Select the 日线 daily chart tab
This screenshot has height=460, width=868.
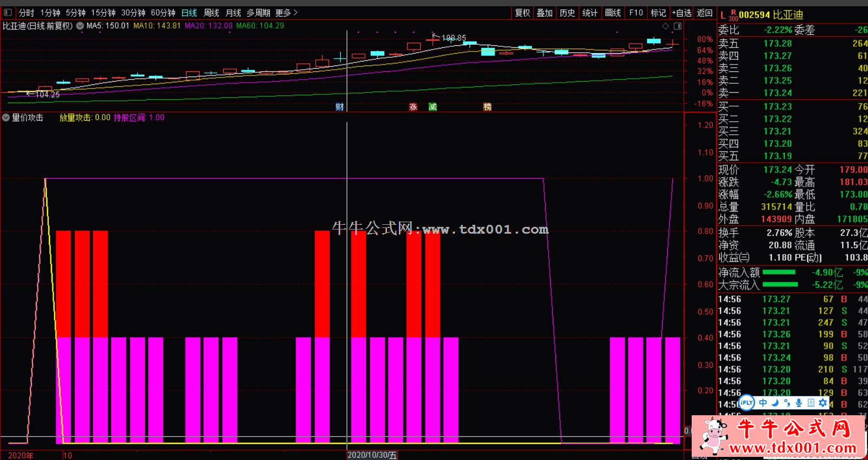tap(189, 12)
